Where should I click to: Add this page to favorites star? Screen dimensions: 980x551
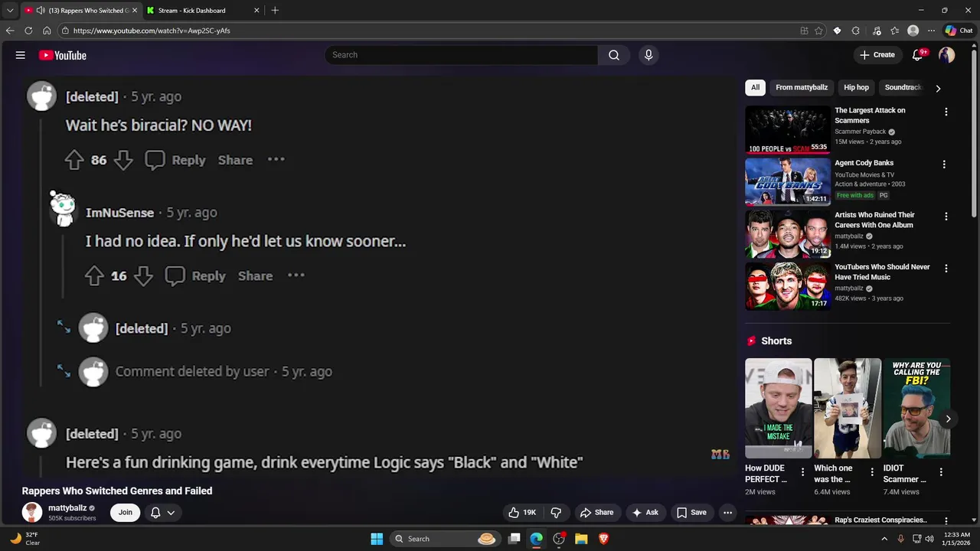click(x=818, y=31)
